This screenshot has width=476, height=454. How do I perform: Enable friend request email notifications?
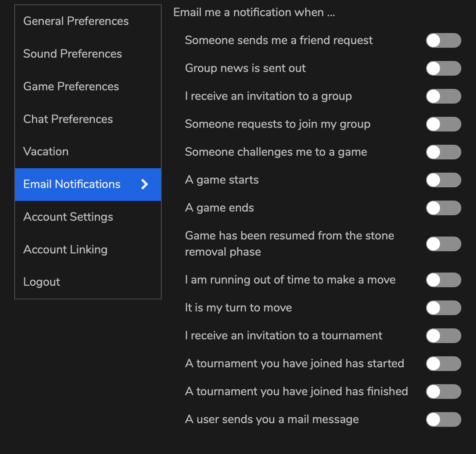443,40
